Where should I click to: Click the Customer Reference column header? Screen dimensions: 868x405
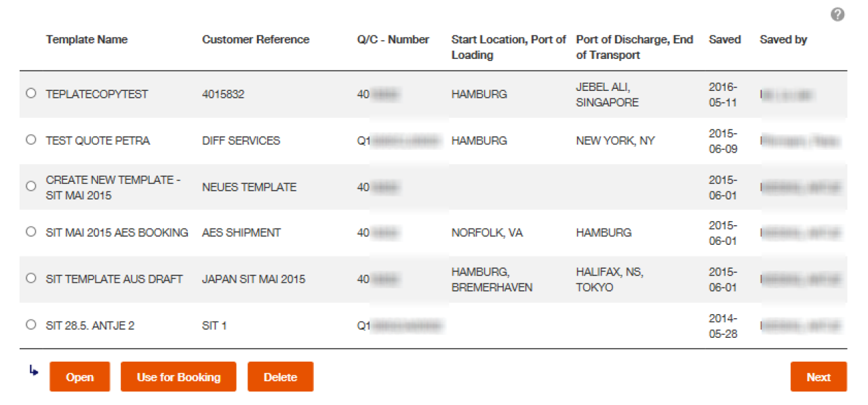[256, 39]
